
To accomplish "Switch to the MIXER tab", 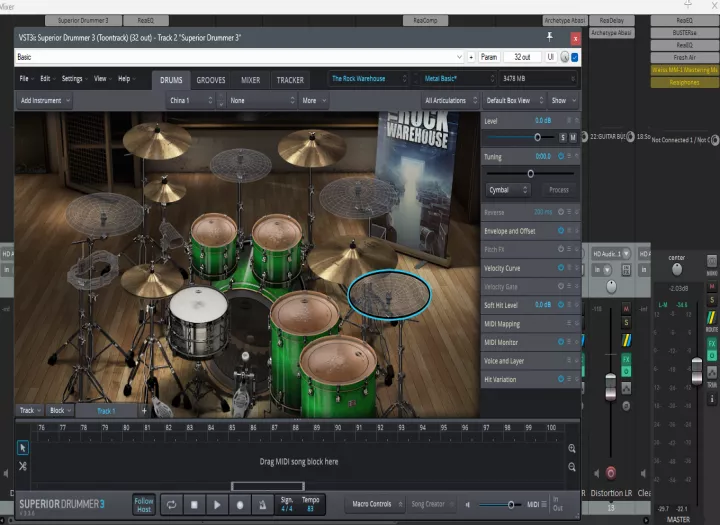I will point(251,80).
